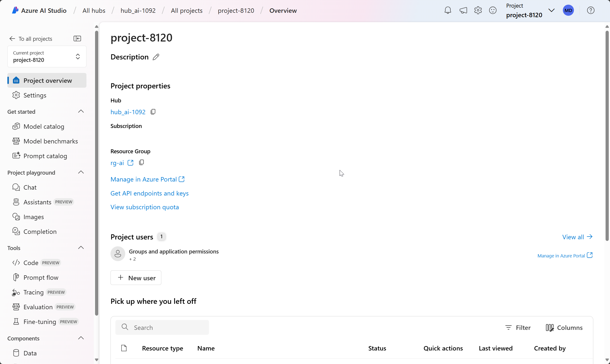Sort by Name column

click(206, 348)
